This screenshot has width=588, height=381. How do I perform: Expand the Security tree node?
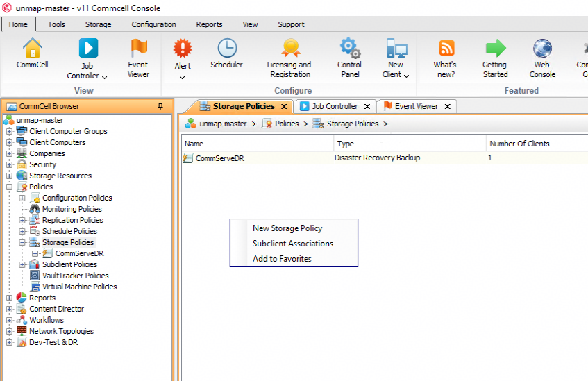click(10, 164)
